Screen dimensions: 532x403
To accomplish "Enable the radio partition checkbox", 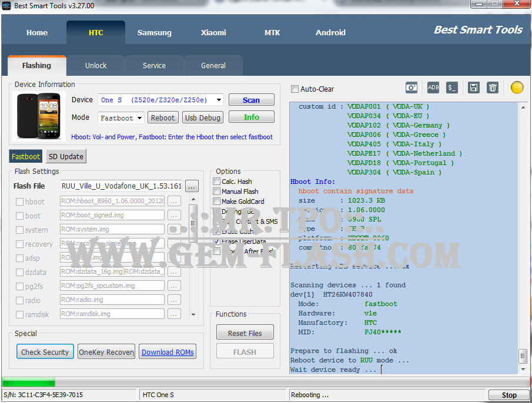I will click(x=19, y=301).
